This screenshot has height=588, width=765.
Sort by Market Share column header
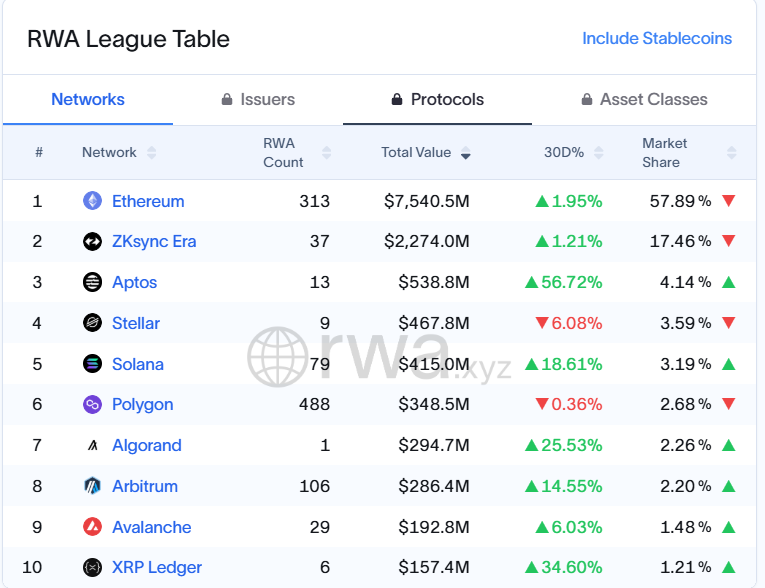[x=688, y=153]
